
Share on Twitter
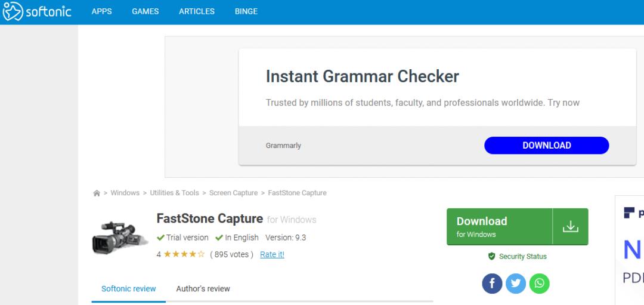(x=516, y=284)
